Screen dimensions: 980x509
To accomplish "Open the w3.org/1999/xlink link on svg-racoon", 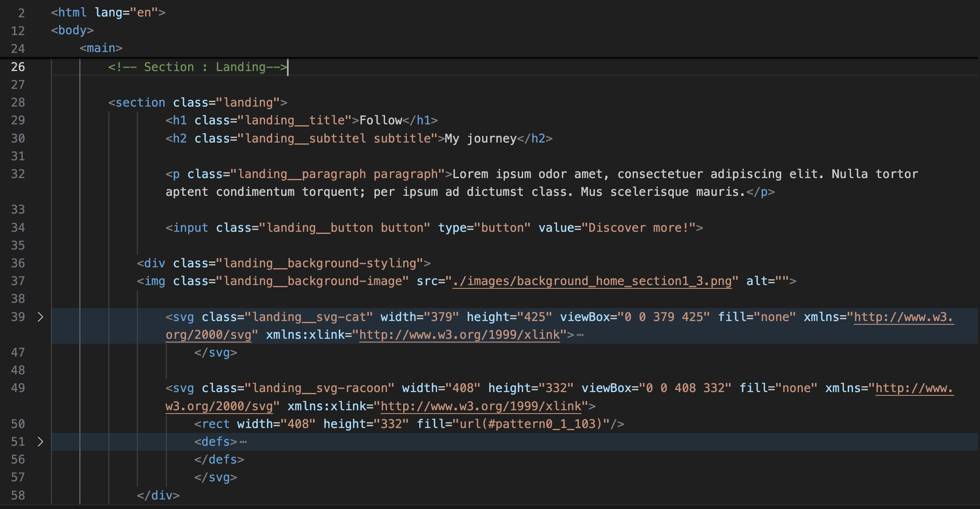I will 480,407.
